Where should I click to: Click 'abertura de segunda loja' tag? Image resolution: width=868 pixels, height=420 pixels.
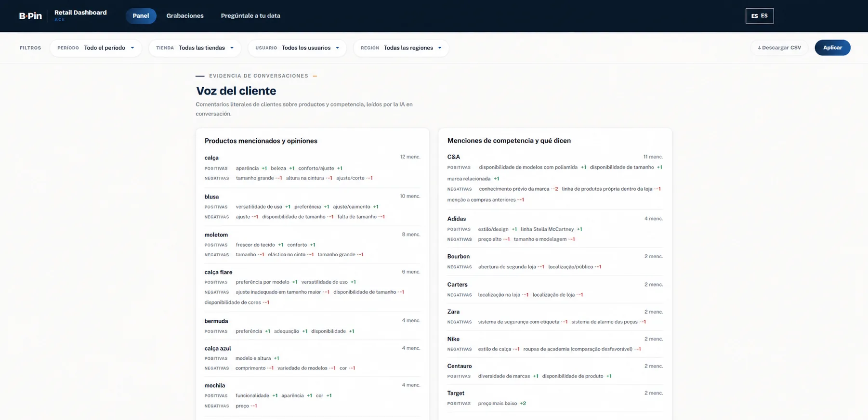click(x=507, y=267)
